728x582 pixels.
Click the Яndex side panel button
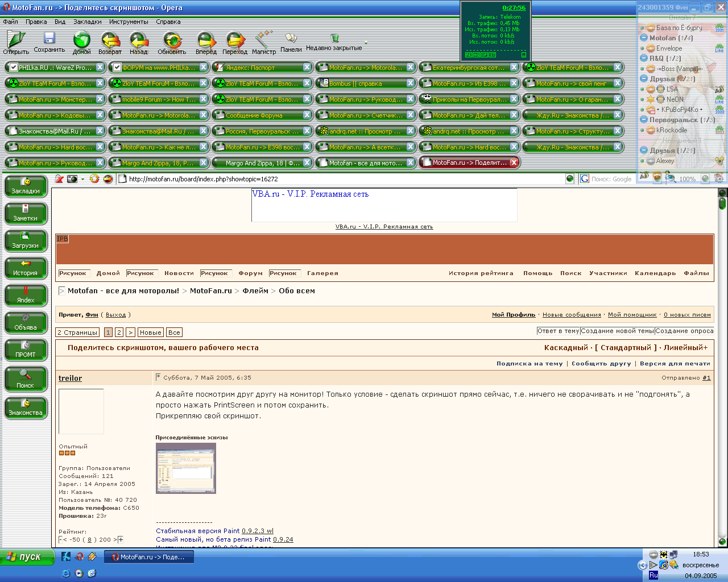tap(26, 296)
